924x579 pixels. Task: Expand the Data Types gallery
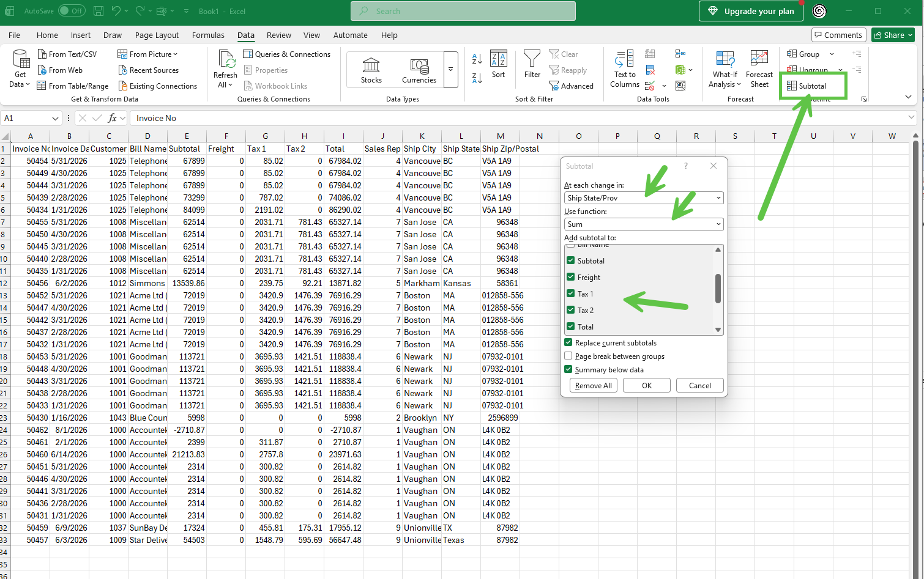[x=451, y=70]
